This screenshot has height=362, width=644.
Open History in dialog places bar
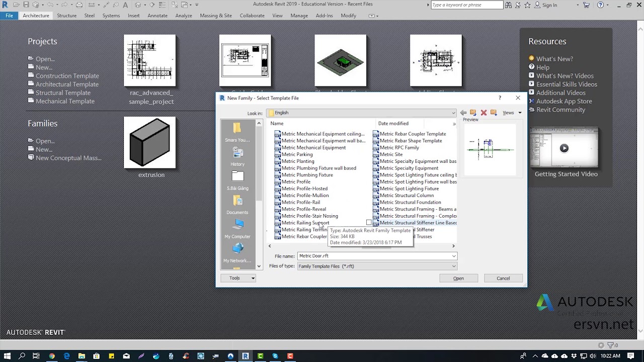[x=237, y=157]
